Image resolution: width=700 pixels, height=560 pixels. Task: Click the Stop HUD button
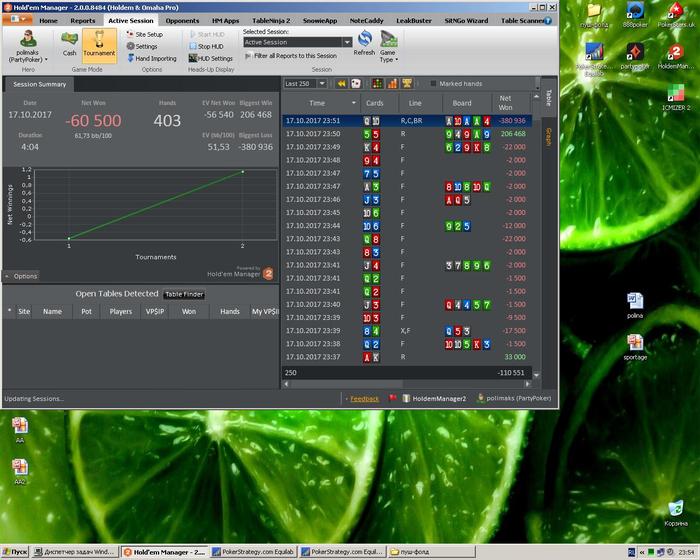pos(209,46)
